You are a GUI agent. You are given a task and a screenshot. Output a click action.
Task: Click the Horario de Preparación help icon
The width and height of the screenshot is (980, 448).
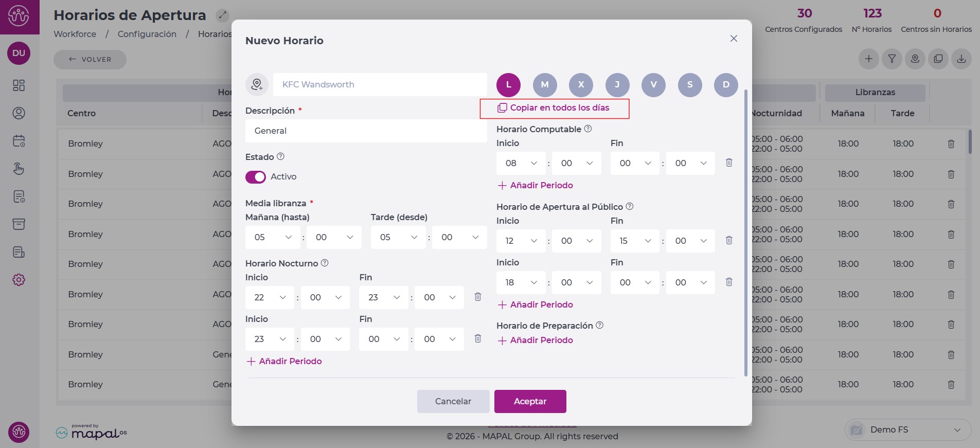[x=599, y=325]
